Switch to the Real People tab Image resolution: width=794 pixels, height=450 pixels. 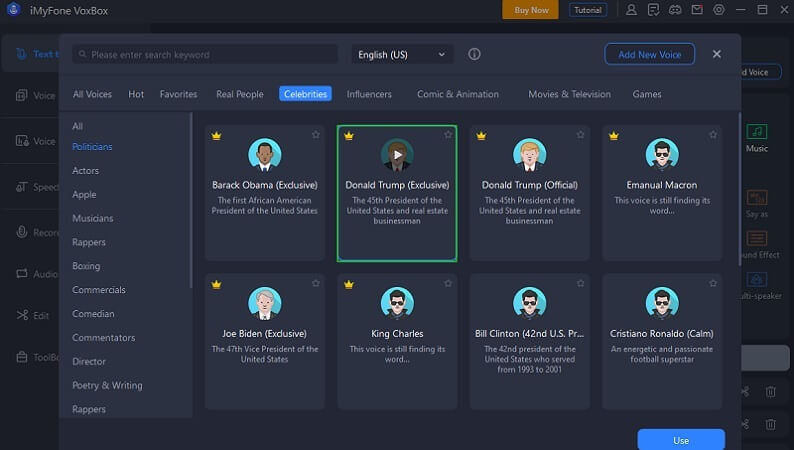[x=240, y=94]
